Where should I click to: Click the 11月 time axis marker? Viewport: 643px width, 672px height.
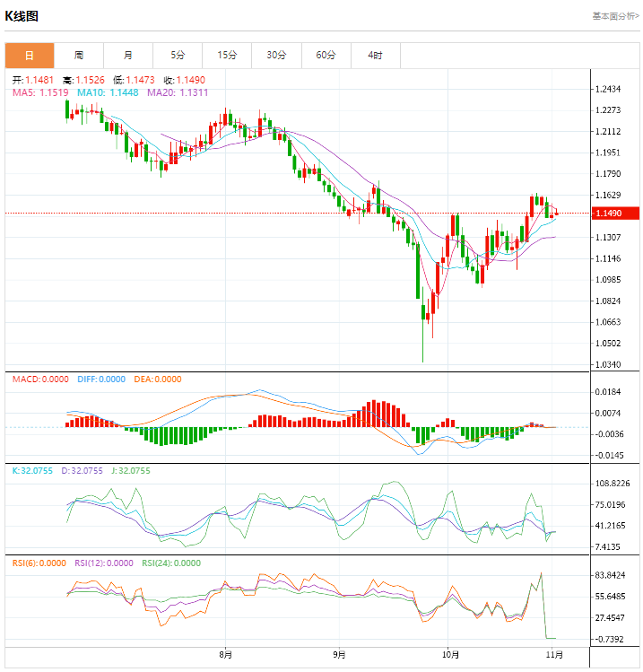[554, 655]
